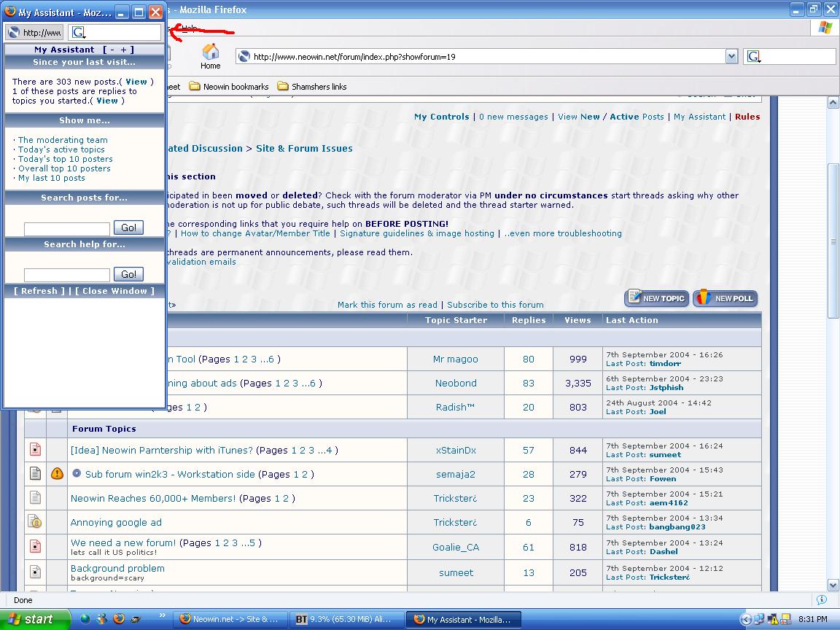Click the newest-post icon before Sub forum win2k3
The height and width of the screenshot is (630, 840).
(77, 474)
